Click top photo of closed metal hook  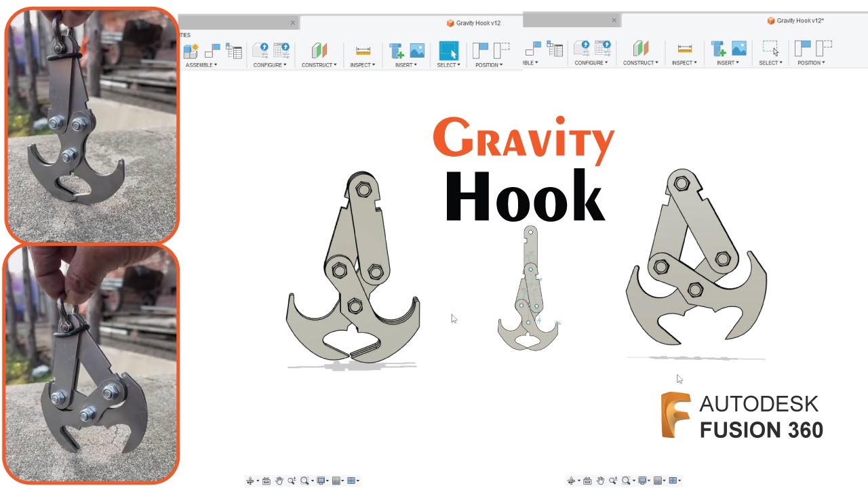(92, 125)
